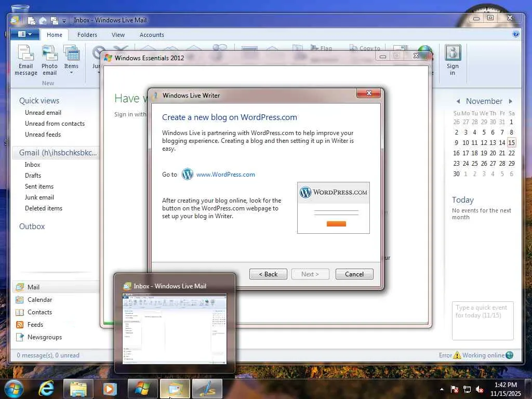Click the Inbox - Windows Live Mail preview thumbnail
The image size is (532, 399).
click(175, 328)
